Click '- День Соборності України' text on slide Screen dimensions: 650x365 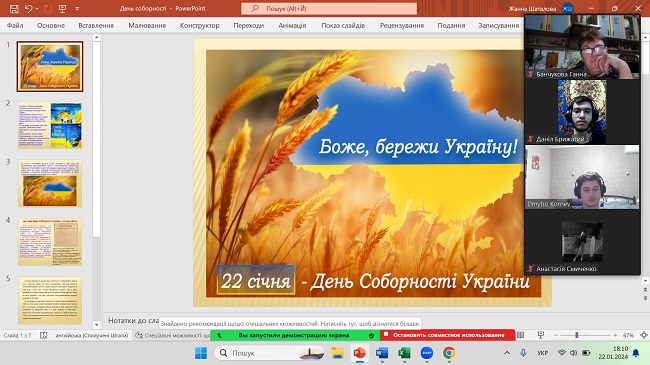(416, 282)
